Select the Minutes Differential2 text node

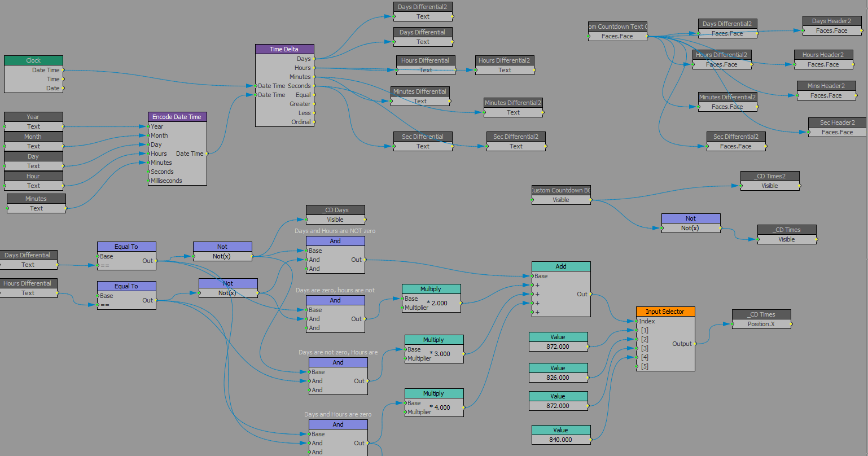[x=513, y=107]
